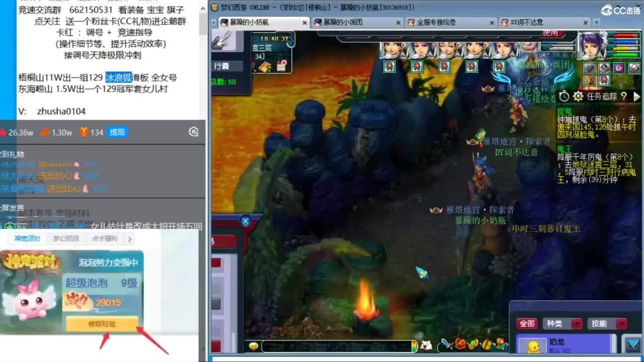Open the sword attack shortcut icon

pyautogui.click(x=446, y=345)
